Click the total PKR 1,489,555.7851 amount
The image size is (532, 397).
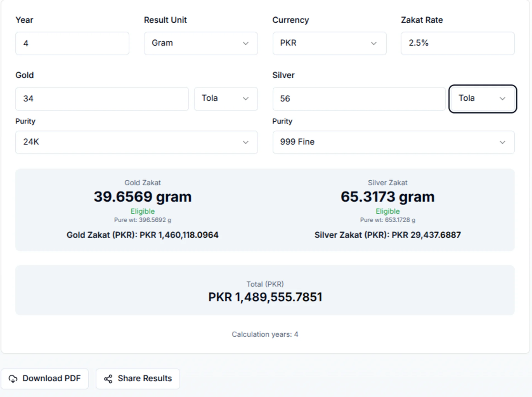[265, 297]
